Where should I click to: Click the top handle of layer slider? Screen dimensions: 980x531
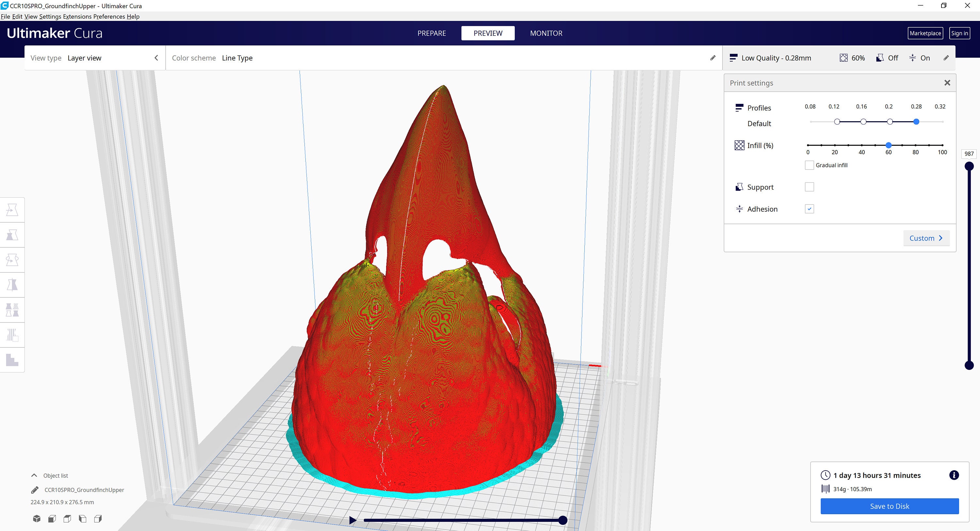pyautogui.click(x=969, y=166)
